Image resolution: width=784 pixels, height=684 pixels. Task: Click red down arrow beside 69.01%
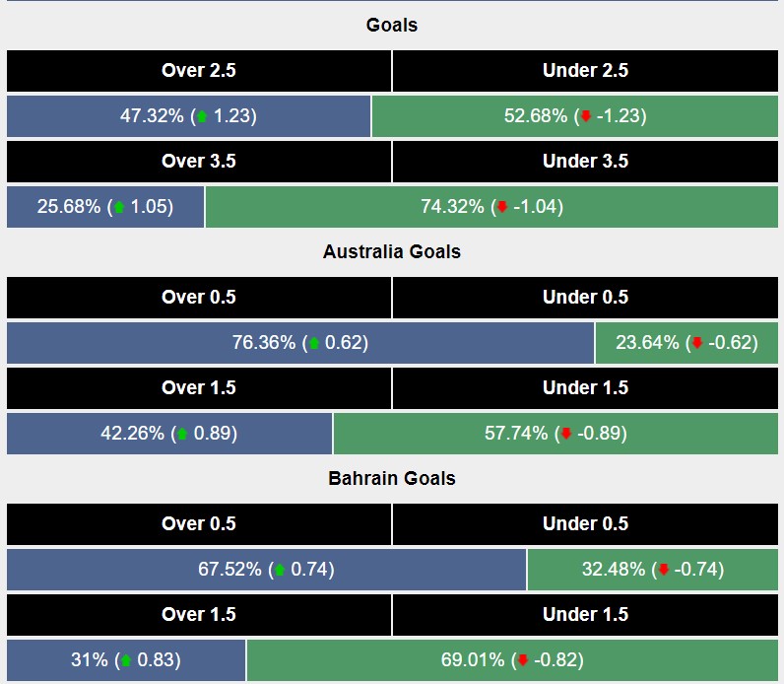tap(523, 660)
